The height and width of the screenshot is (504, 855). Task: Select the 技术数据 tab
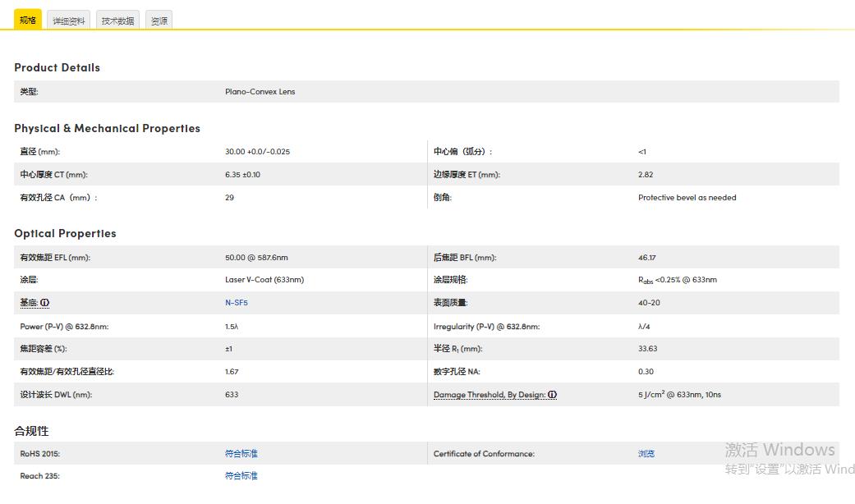click(x=117, y=21)
